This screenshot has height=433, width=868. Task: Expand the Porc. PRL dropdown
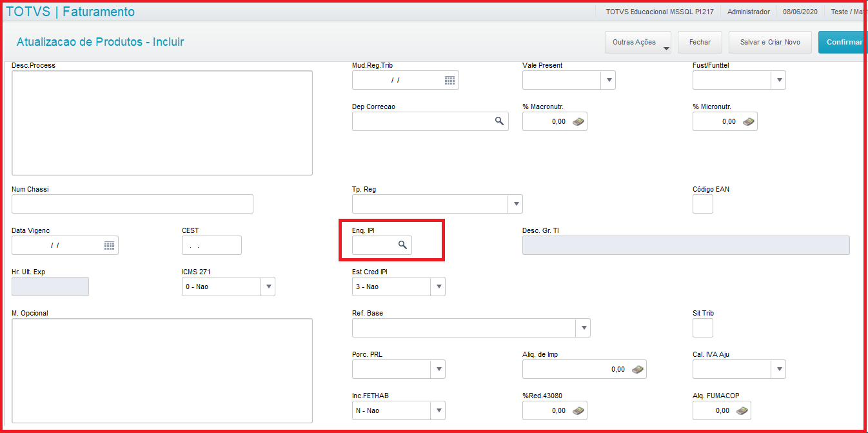438,369
